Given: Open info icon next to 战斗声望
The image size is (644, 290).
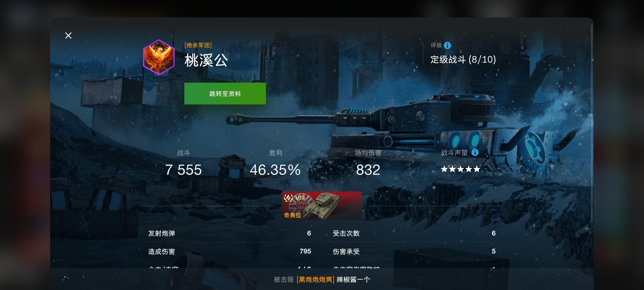Looking at the screenshot, I should tap(475, 153).
